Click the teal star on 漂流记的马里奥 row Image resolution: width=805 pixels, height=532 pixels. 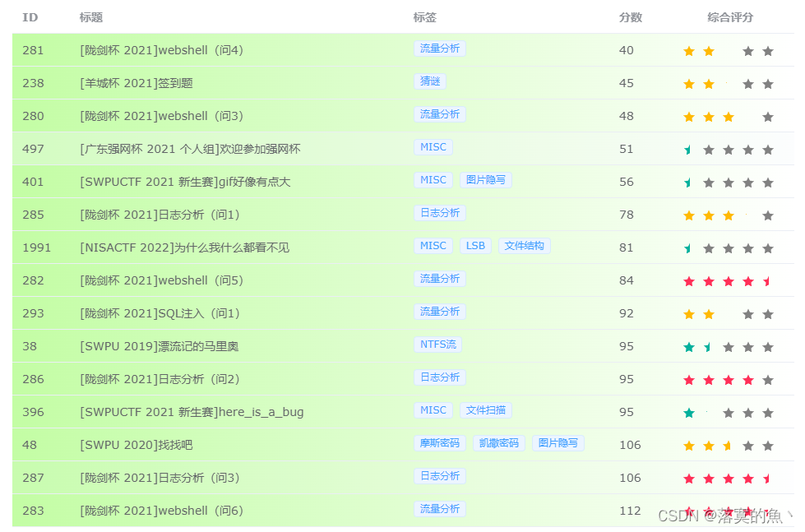[689, 346]
